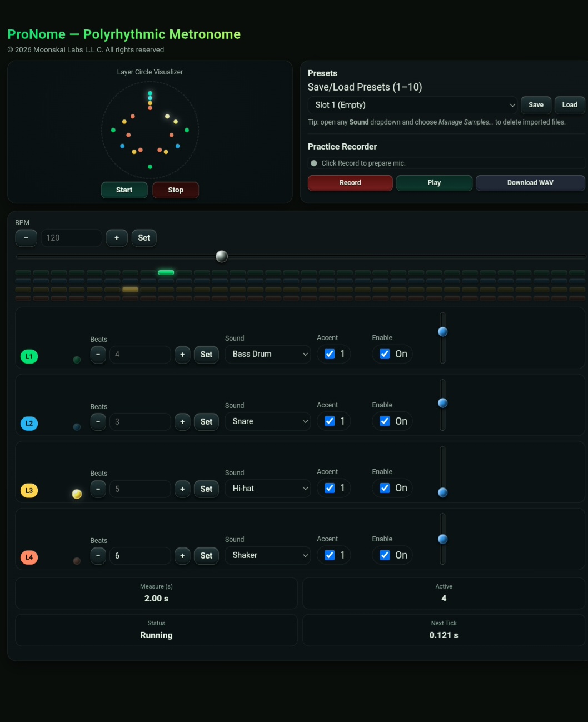Load the selected preset slot

[570, 104]
